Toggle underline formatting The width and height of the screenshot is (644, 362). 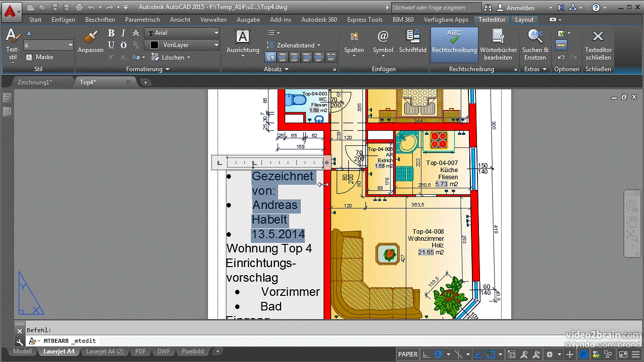click(x=111, y=45)
